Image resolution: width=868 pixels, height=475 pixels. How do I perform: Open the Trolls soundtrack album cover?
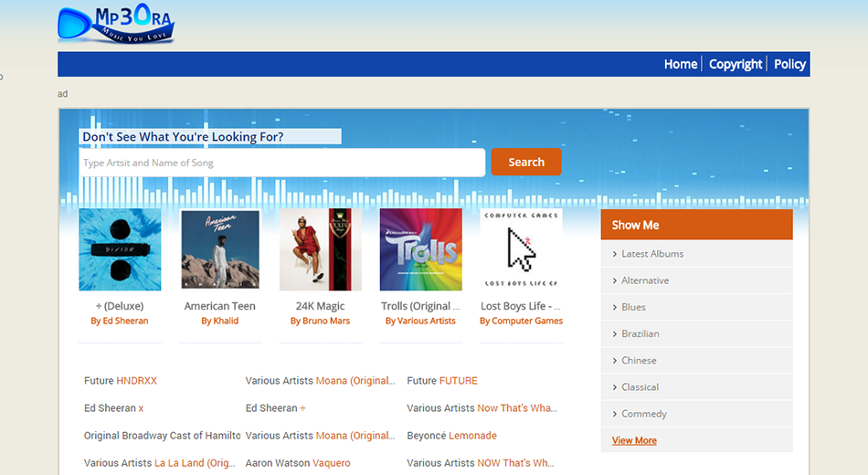pyautogui.click(x=420, y=249)
